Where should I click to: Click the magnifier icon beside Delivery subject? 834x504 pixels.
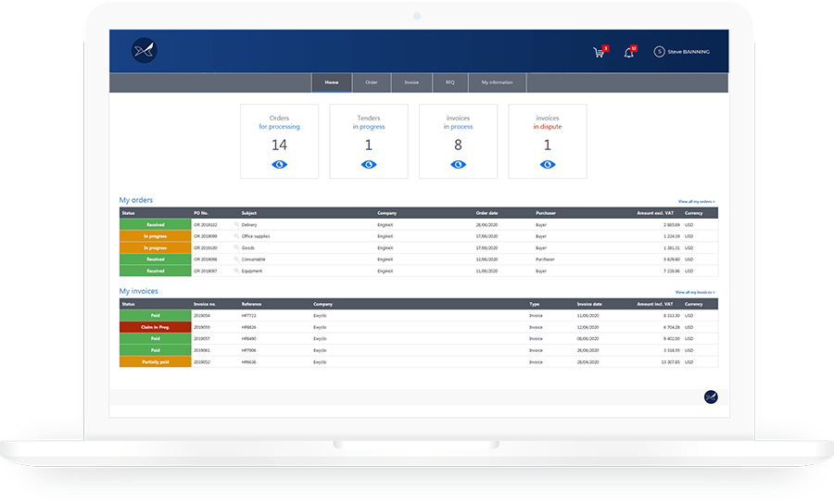236,224
